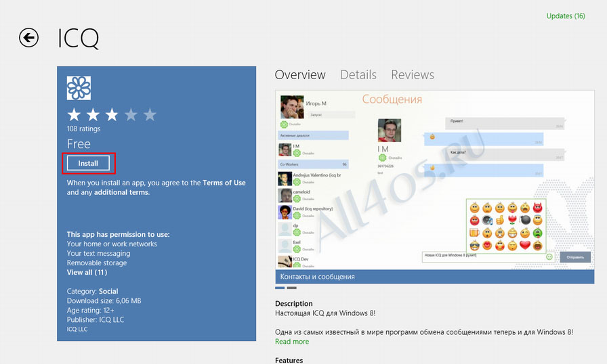Click the star rating row
The height and width of the screenshot is (364, 607).
point(112,115)
